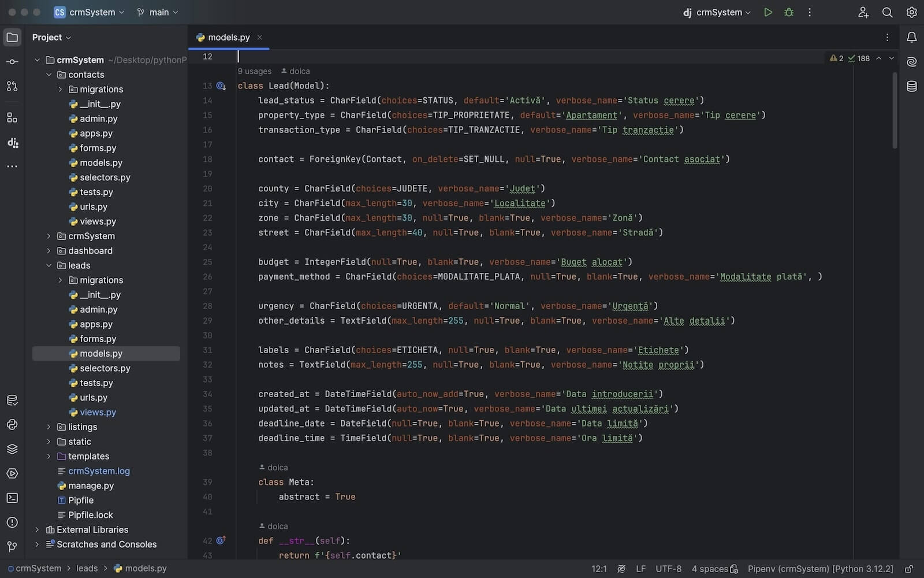Toggle the Project tool window folder icon

click(12, 38)
